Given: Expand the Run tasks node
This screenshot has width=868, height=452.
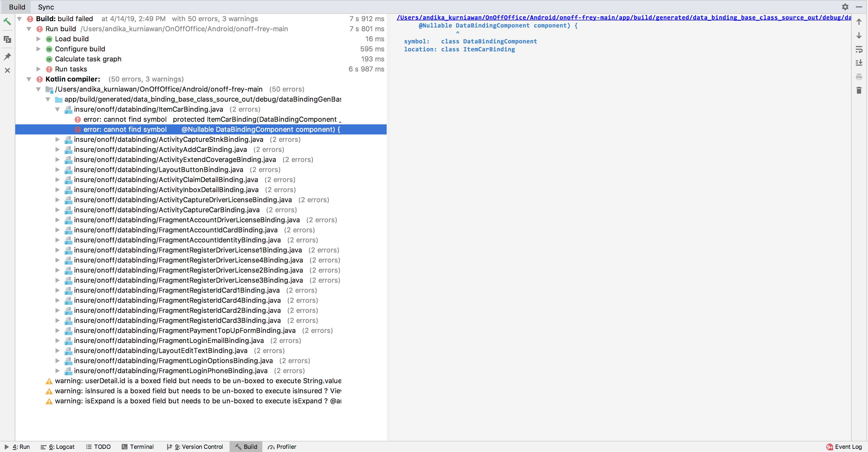Looking at the screenshot, I should (39, 69).
